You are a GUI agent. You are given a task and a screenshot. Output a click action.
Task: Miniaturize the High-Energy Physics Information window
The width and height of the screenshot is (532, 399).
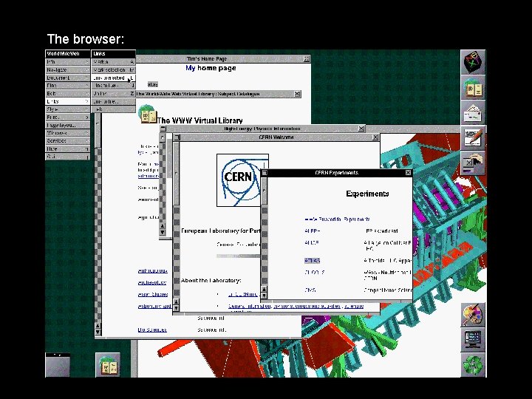pos(163,129)
